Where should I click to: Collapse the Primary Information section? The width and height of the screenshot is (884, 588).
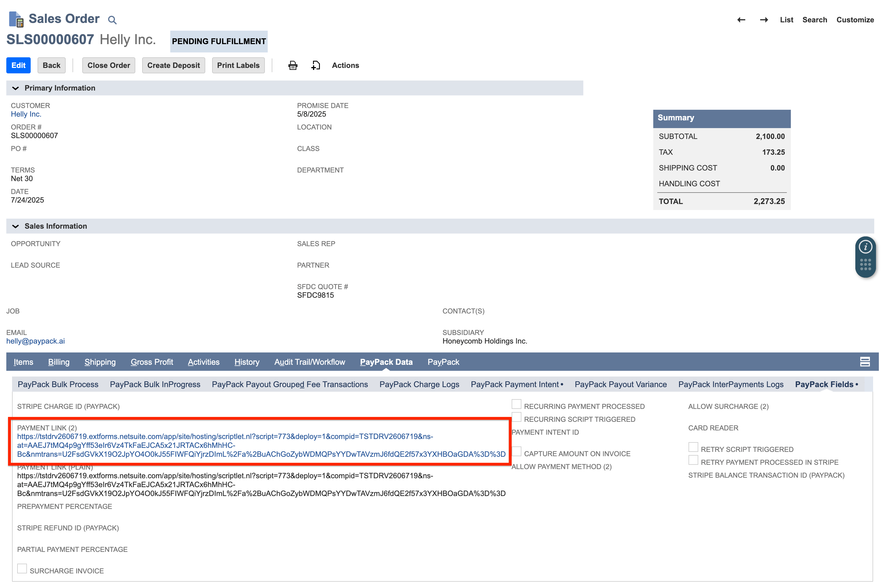tap(15, 88)
